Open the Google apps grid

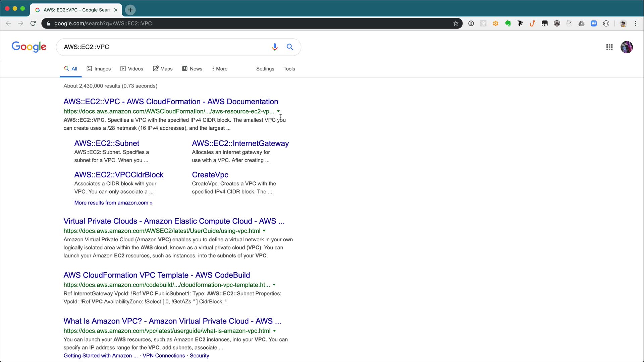[609, 47]
